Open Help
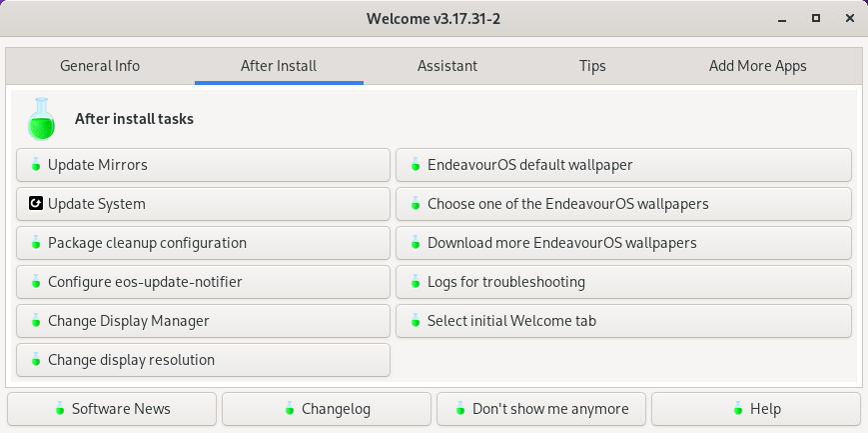Image resolution: width=868 pixels, height=433 pixels. point(756,409)
